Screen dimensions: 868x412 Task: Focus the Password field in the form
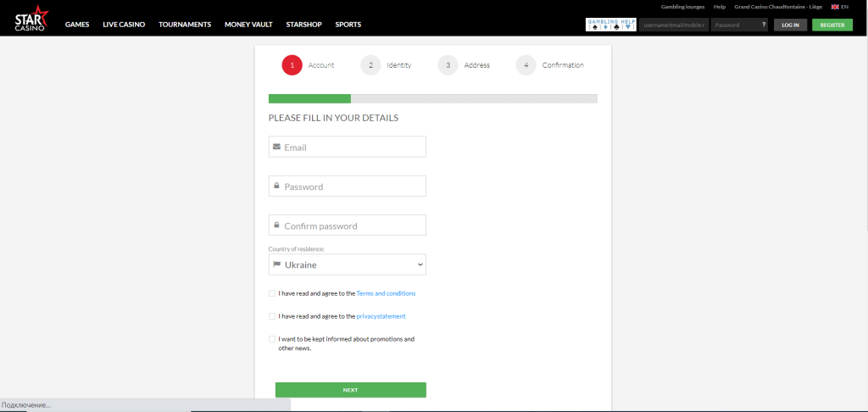point(347,186)
